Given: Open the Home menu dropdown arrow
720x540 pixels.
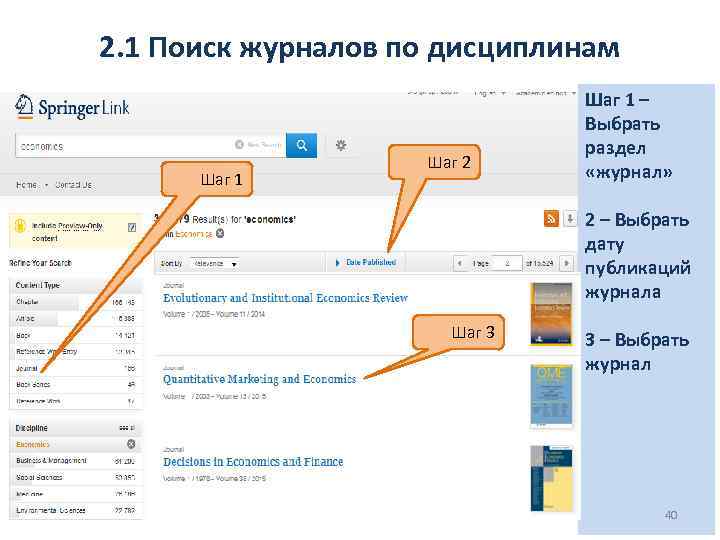Looking at the screenshot, I should (46, 185).
